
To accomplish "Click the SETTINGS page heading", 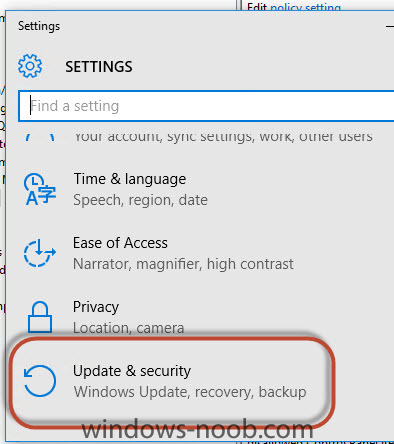I will 99,66.
